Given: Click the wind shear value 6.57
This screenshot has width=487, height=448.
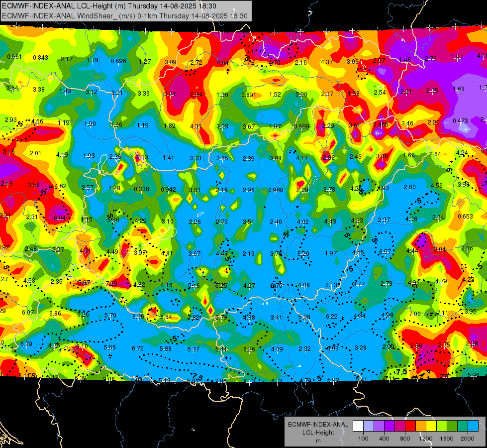Looking at the screenshot, I should coord(385,251).
